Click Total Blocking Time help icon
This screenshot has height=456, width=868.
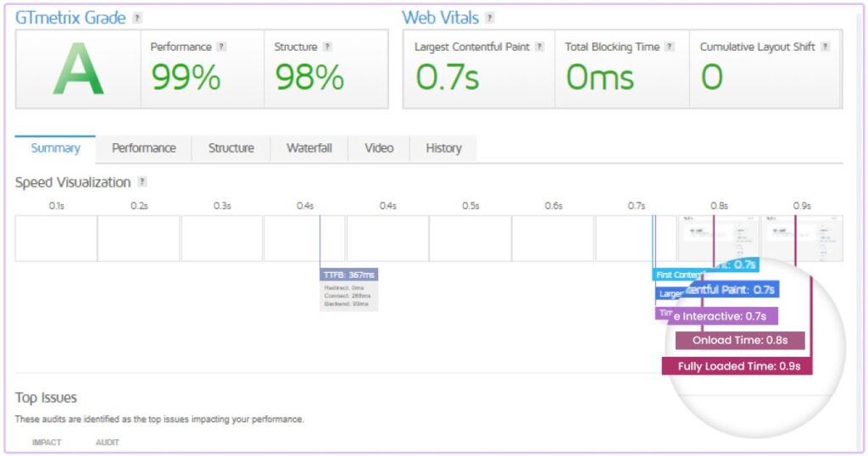(669, 47)
